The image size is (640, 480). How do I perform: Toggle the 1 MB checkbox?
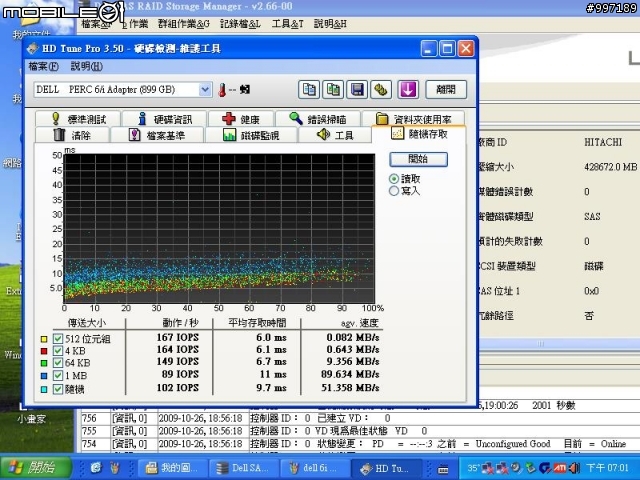pos(58,376)
